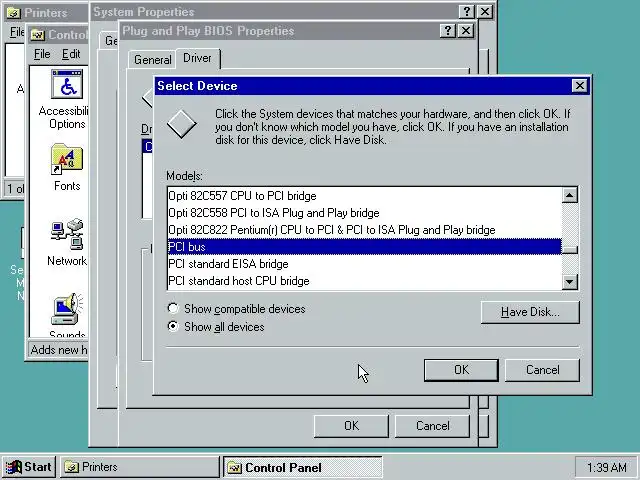The image size is (640, 480).
Task: Click help button in Plug and Play BIOS Properties
Action: tap(448, 31)
